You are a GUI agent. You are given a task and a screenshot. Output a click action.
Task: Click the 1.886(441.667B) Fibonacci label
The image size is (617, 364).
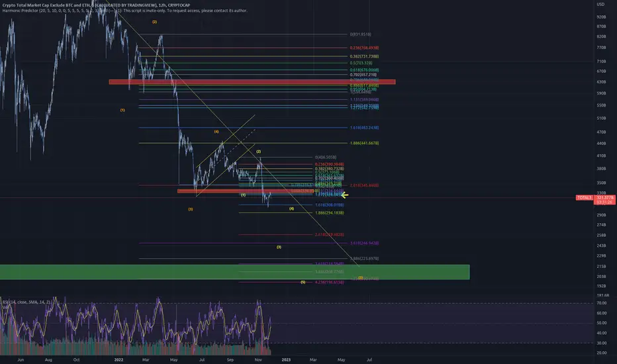364,143
